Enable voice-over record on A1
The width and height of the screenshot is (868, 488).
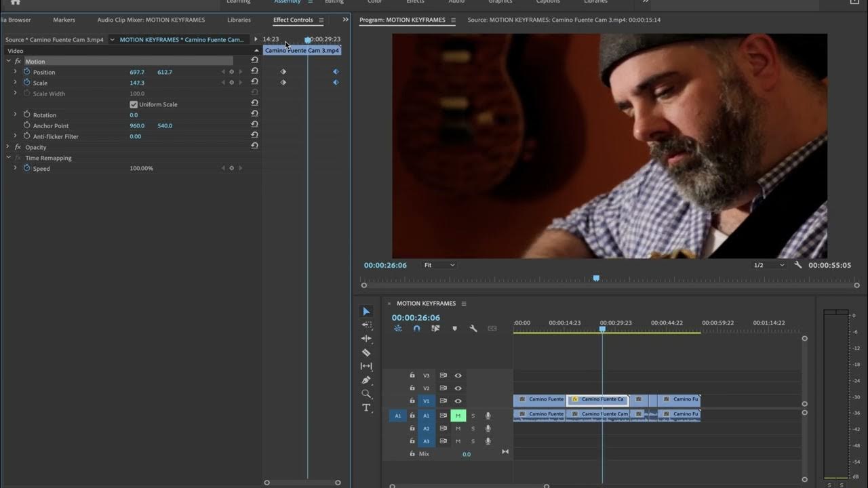[x=488, y=415]
